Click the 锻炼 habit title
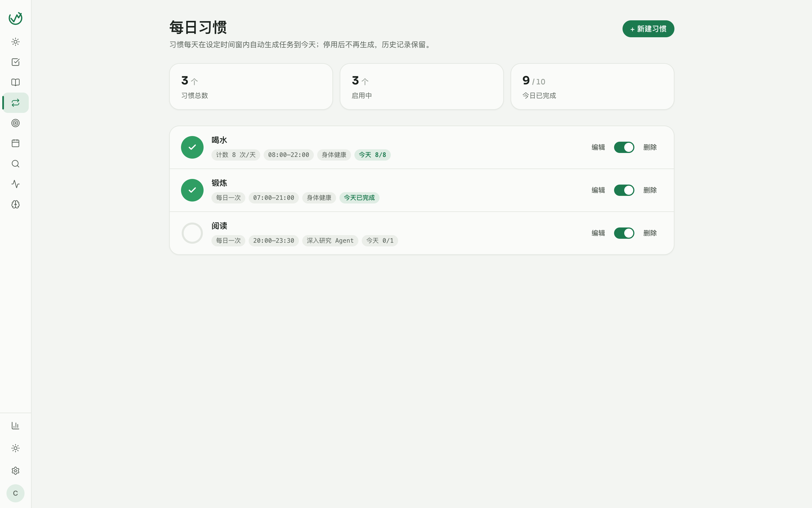Viewport: 812px width, 508px height. click(219, 183)
